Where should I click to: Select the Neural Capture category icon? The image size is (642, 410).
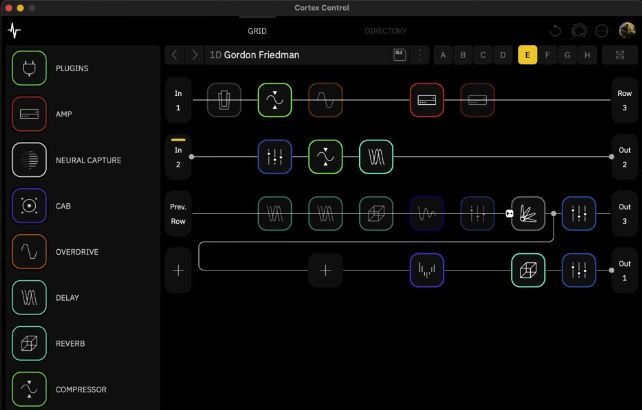click(29, 160)
